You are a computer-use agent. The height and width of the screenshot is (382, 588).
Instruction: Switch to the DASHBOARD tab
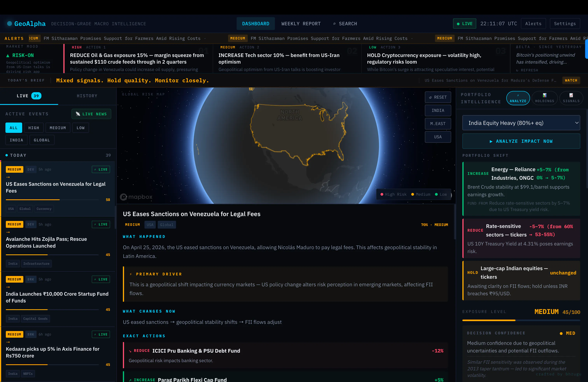click(256, 24)
